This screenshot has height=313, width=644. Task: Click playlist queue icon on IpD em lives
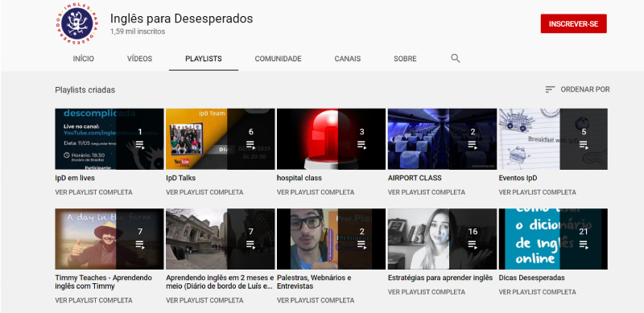click(x=140, y=145)
